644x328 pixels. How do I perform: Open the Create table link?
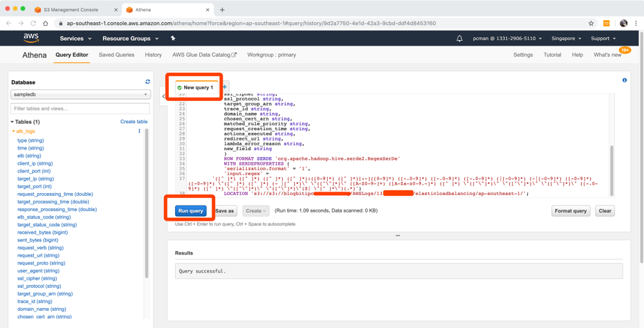tap(134, 122)
